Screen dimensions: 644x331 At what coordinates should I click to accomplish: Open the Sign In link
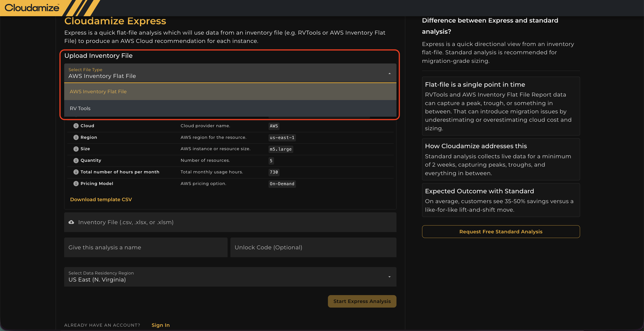click(161, 325)
